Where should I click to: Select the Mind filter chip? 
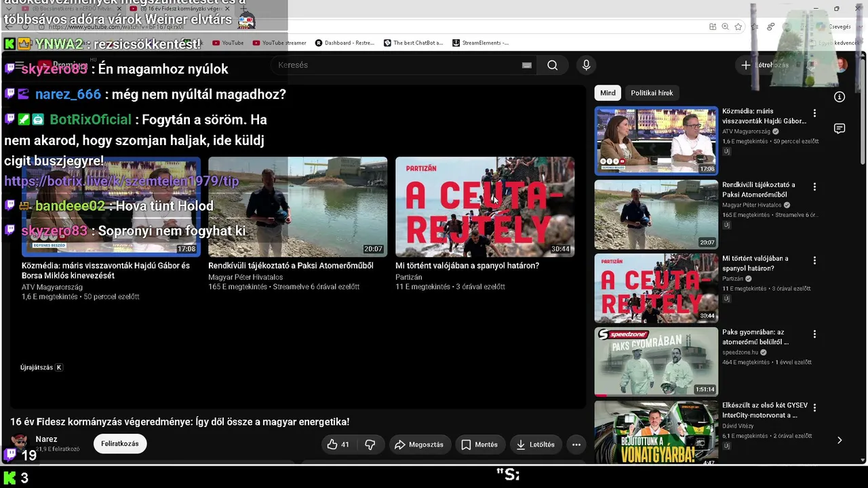tap(608, 93)
